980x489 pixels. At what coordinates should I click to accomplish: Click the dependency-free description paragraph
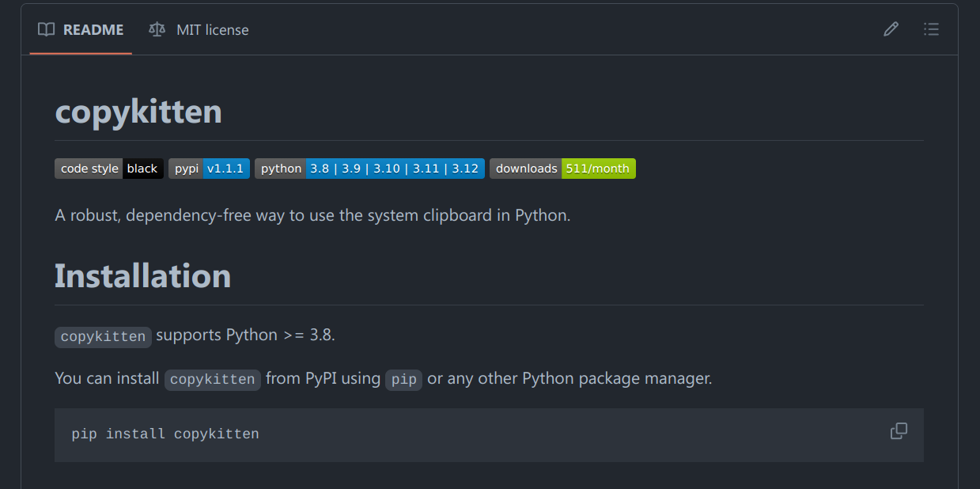tap(312, 215)
